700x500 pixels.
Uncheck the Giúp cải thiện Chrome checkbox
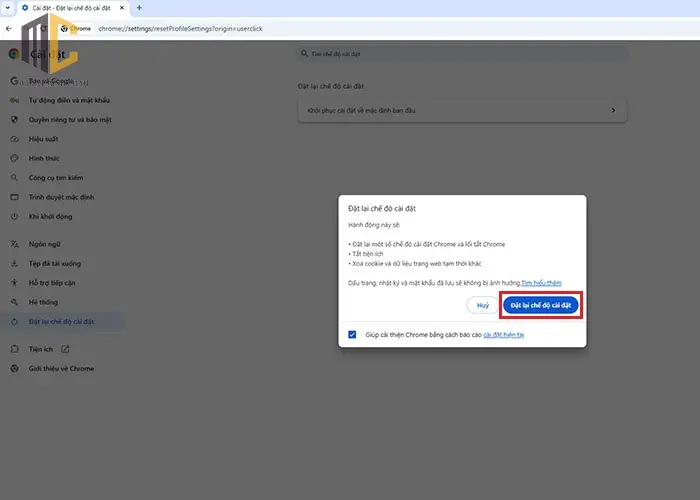pos(352,334)
